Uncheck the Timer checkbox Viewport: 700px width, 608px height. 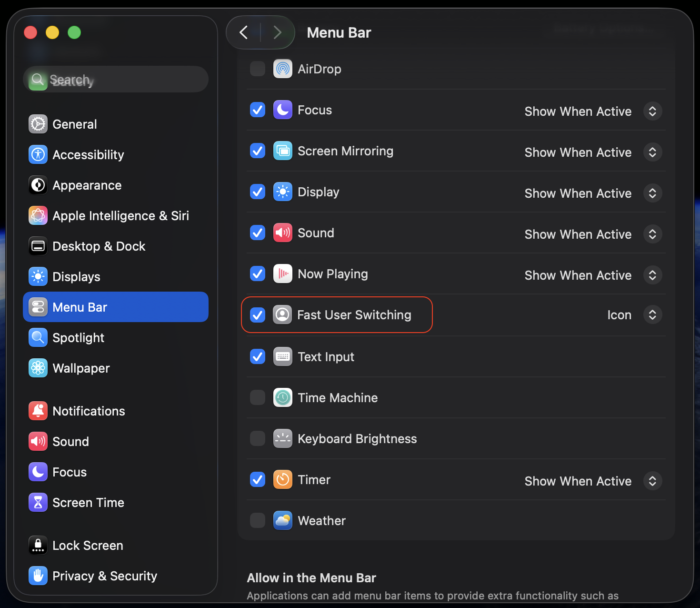(258, 480)
